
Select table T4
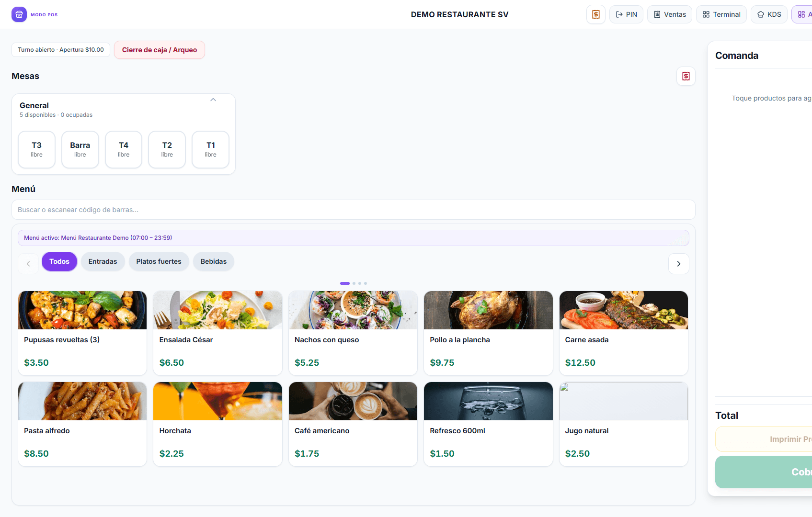tap(124, 149)
